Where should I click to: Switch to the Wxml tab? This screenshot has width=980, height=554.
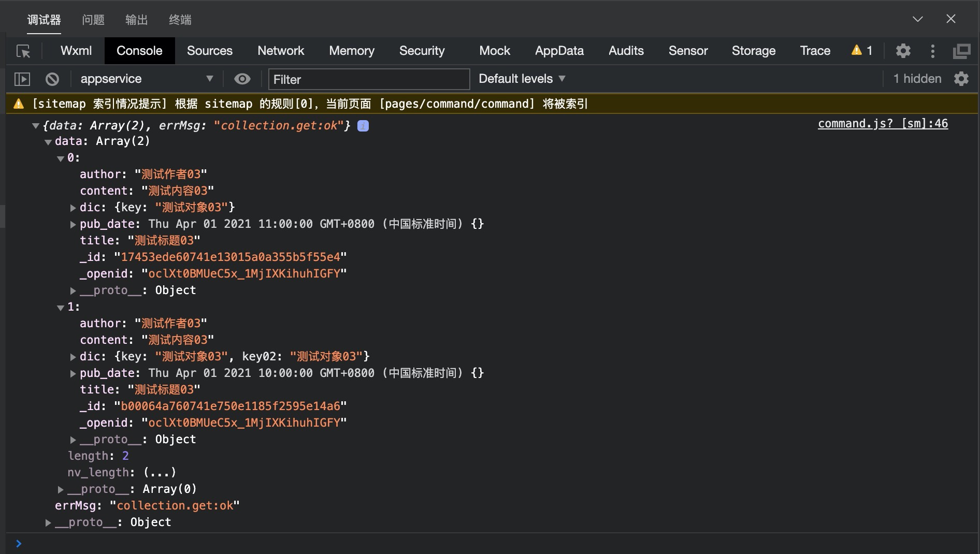76,51
